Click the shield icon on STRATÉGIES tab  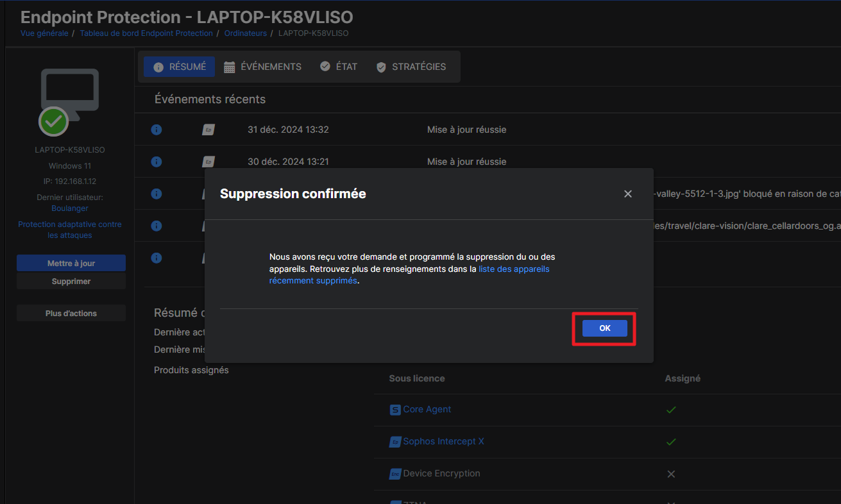[381, 67]
